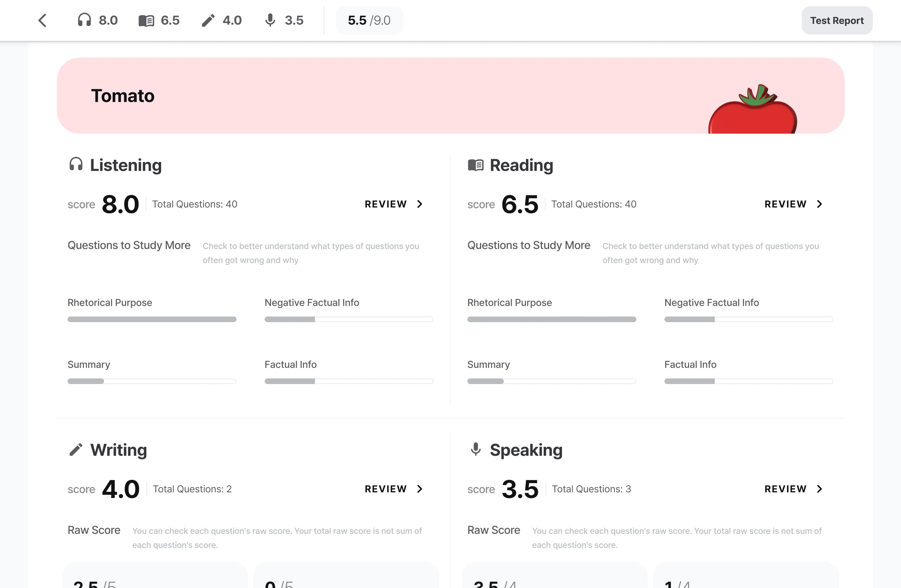The width and height of the screenshot is (901, 588).
Task: Open REVIEW for the Speaking section
Action: (794, 489)
